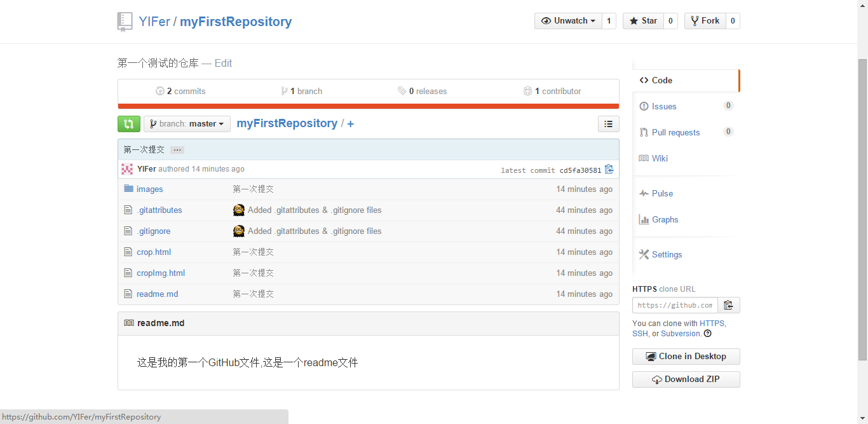This screenshot has height=424, width=868.
Task: Click the images folder icon
Action: (x=128, y=189)
